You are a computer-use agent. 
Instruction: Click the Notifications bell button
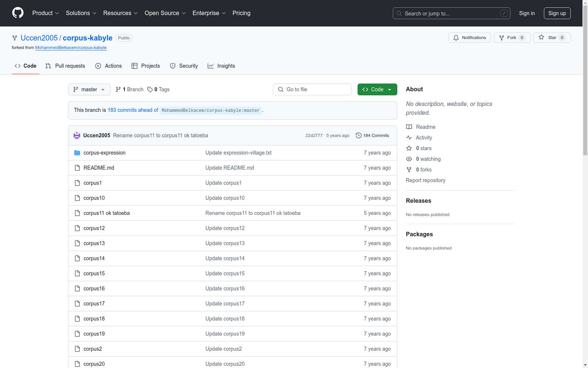[x=469, y=38]
